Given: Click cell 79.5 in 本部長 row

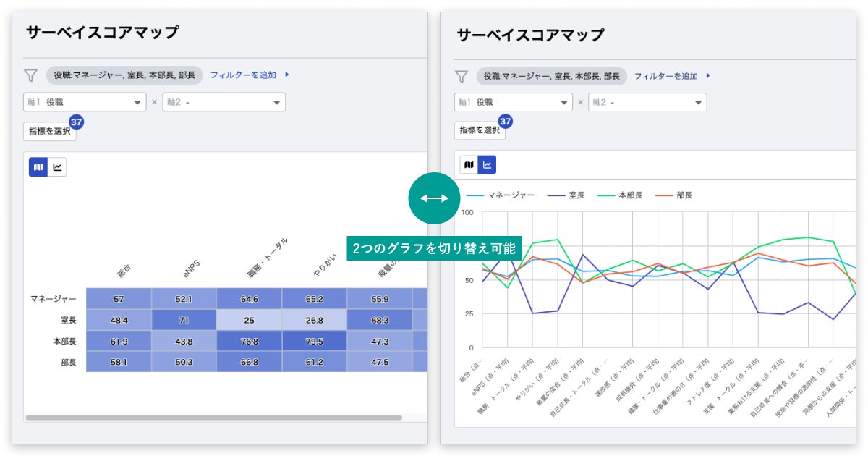Looking at the screenshot, I should point(314,341).
